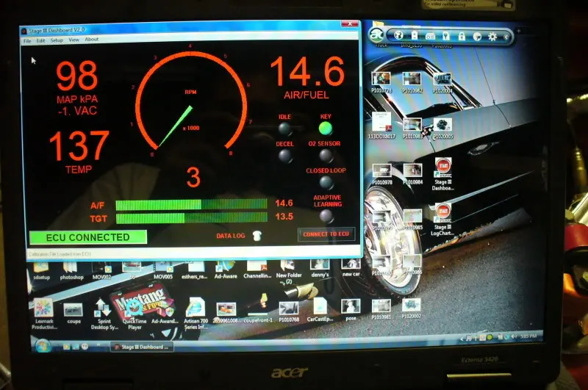Image resolution: width=588 pixels, height=390 pixels.
Task: Click the CLOSED LOOP indicator light
Action: click(x=326, y=182)
